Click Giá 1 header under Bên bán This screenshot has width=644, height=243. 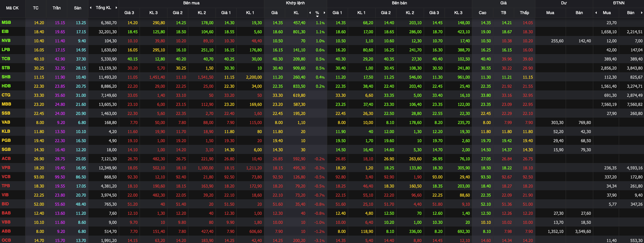coord(337,13)
